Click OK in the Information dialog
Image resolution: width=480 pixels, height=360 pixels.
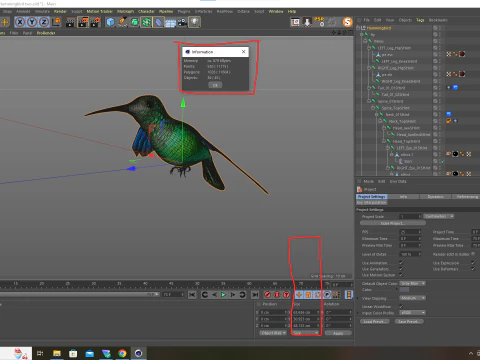click(215, 85)
